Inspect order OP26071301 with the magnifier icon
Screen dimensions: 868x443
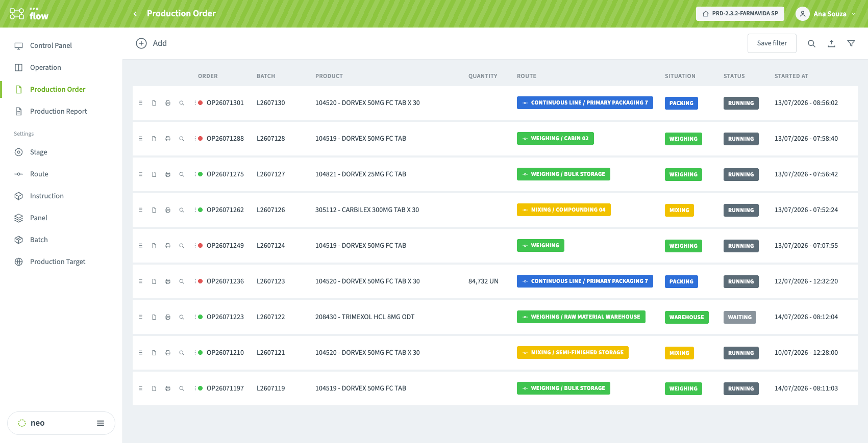click(x=182, y=103)
